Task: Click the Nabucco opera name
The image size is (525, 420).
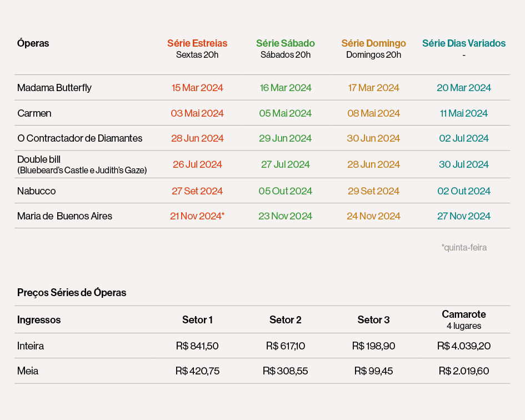Action: (x=37, y=191)
